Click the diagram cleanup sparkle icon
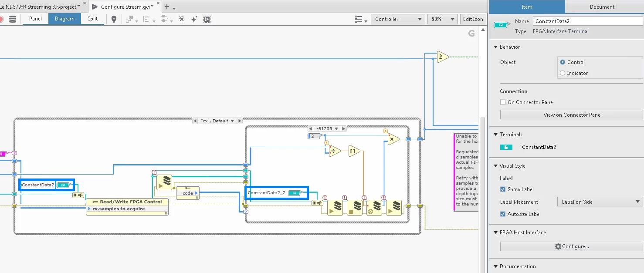 click(x=194, y=19)
